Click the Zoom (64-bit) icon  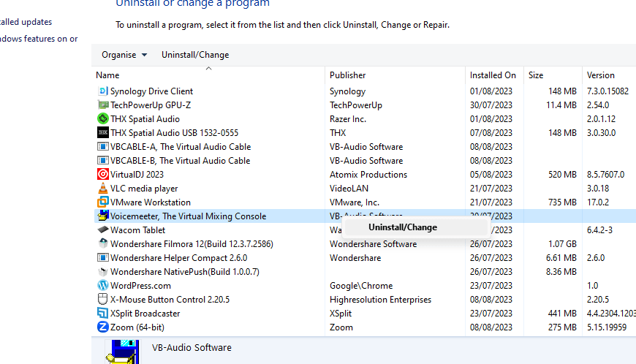(103, 327)
